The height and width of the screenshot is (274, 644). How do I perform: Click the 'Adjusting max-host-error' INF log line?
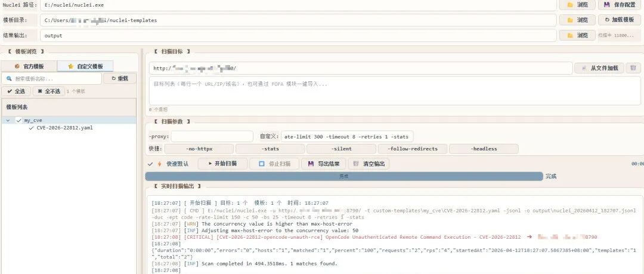click(x=255, y=231)
